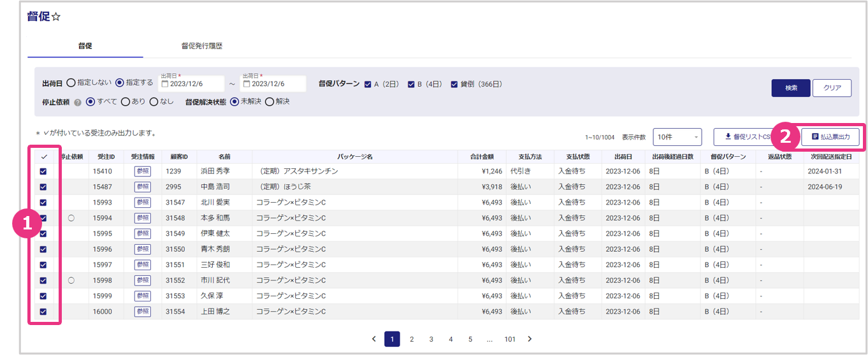Open calendar icon in end 出荷日 field
The image size is (868, 355).
pos(246,84)
